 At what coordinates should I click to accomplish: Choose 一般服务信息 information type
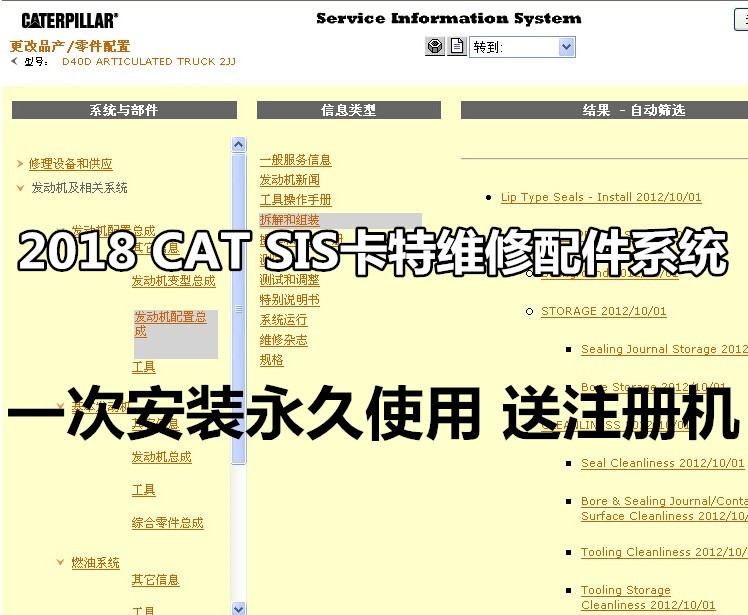[x=296, y=160]
